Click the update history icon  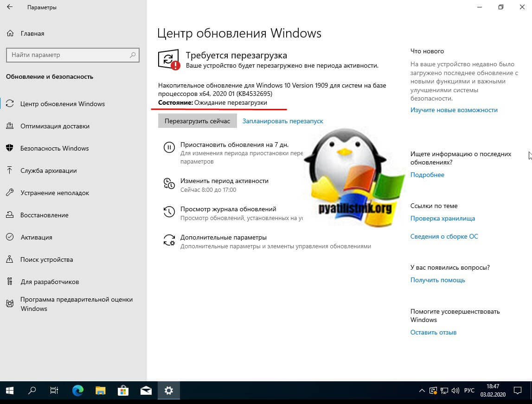[x=169, y=212]
